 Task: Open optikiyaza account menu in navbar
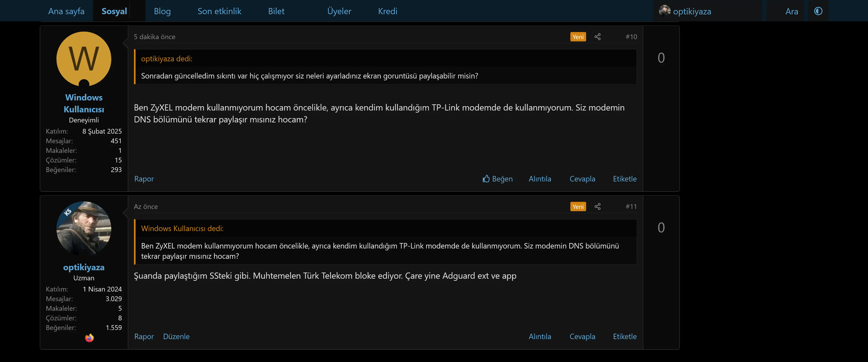click(692, 11)
